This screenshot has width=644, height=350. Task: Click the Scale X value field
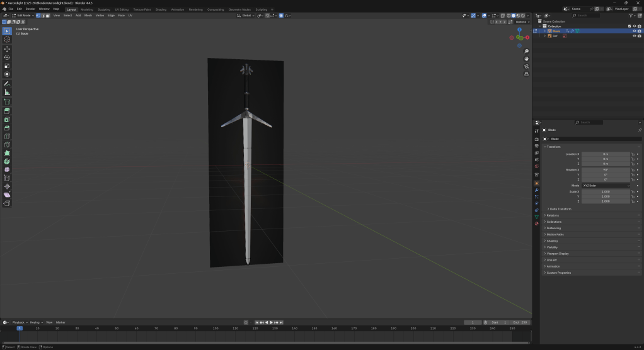pyautogui.click(x=605, y=191)
